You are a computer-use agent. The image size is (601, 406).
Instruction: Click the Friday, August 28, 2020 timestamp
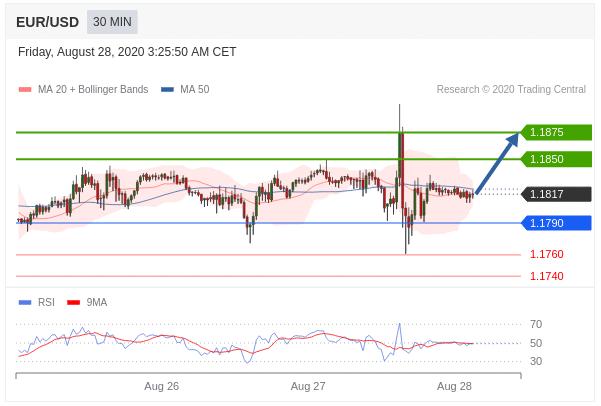point(127,52)
